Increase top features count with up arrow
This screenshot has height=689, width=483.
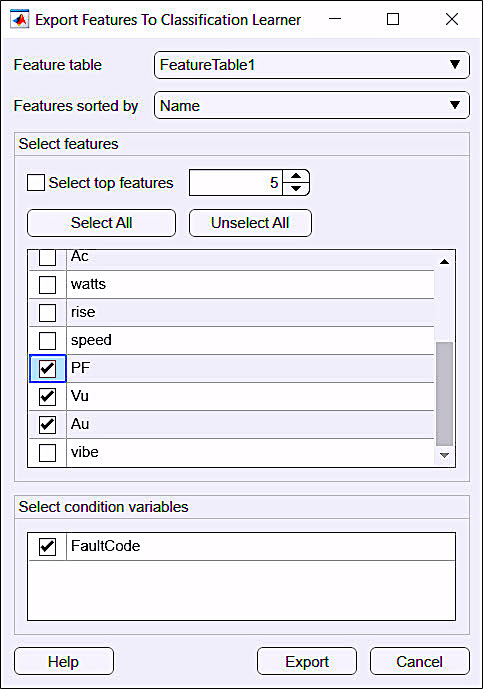(x=296, y=176)
